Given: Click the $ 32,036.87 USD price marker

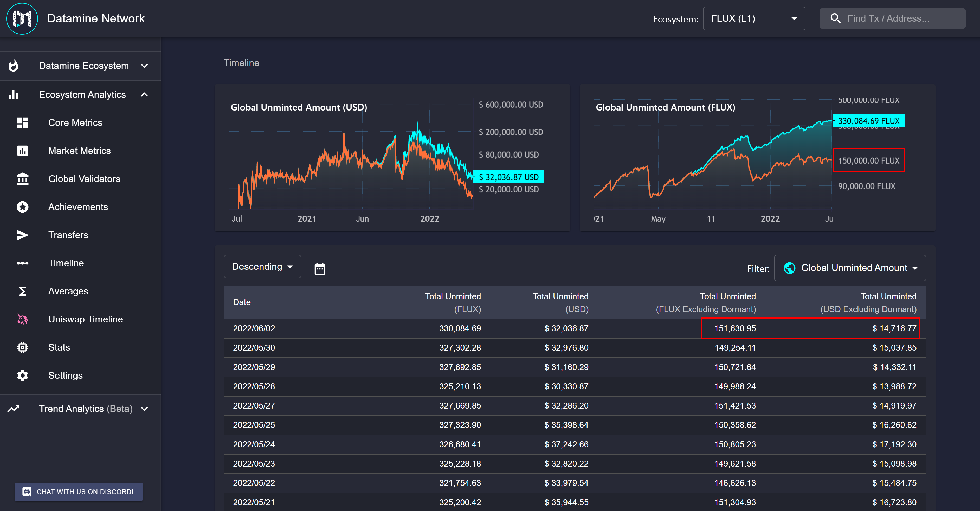Looking at the screenshot, I should pyautogui.click(x=508, y=177).
